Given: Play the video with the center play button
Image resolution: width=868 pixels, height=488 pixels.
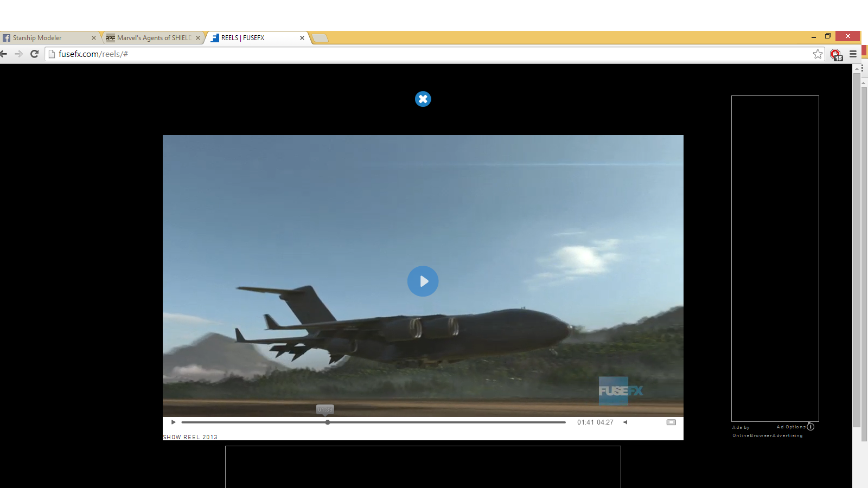Looking at the screenshot, I should (423, 281).
